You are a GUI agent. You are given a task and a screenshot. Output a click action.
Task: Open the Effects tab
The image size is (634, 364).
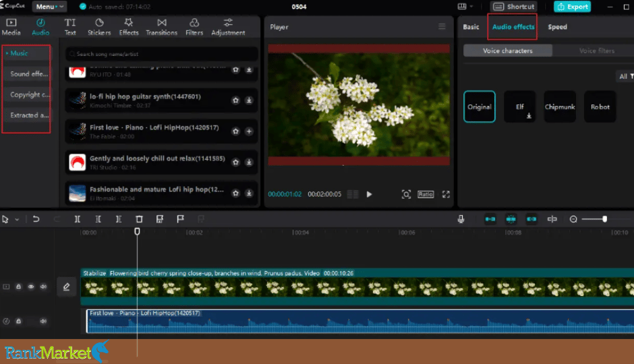129,27
